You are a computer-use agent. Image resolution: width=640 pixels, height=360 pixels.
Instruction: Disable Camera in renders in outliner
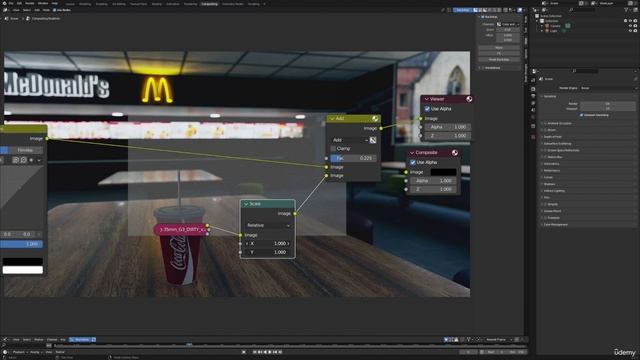point(636,26)
